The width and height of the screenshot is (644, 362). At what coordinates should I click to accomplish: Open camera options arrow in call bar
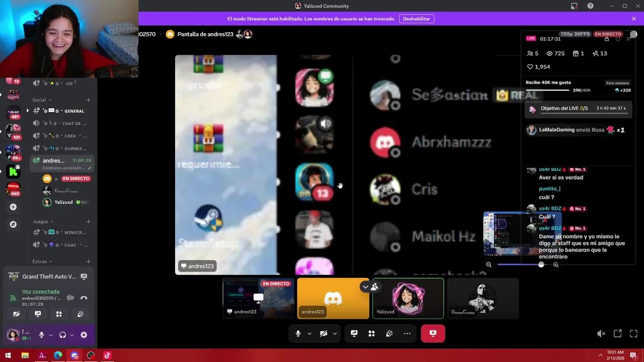click(335, 333)
